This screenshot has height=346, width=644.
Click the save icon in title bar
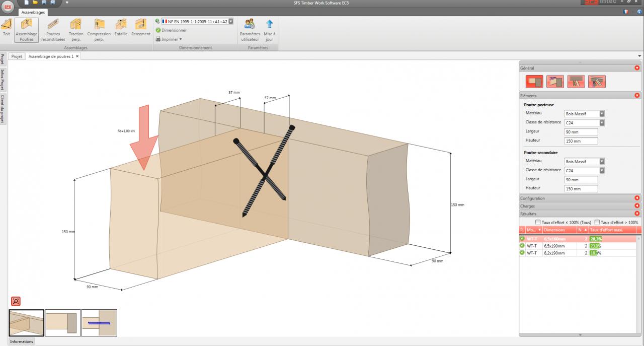click(x=44, y=3)
